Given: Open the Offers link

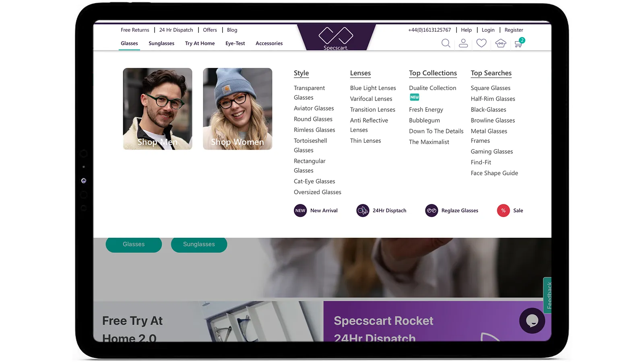Looking at the screenshot, I should click(210, 30).
